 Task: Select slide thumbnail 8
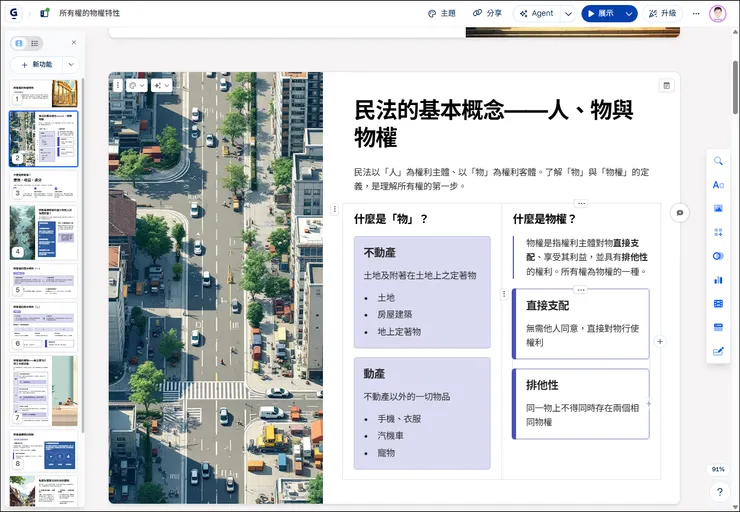click(43, 450)
